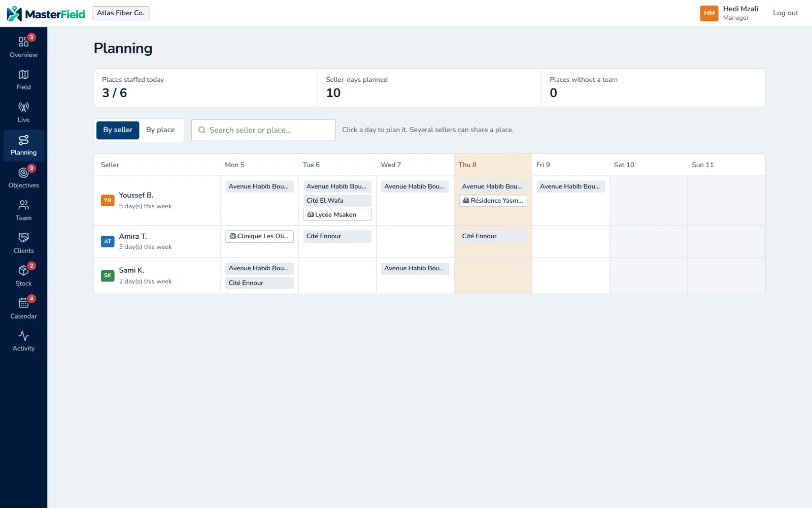Switch to By place view

(160, 130)
